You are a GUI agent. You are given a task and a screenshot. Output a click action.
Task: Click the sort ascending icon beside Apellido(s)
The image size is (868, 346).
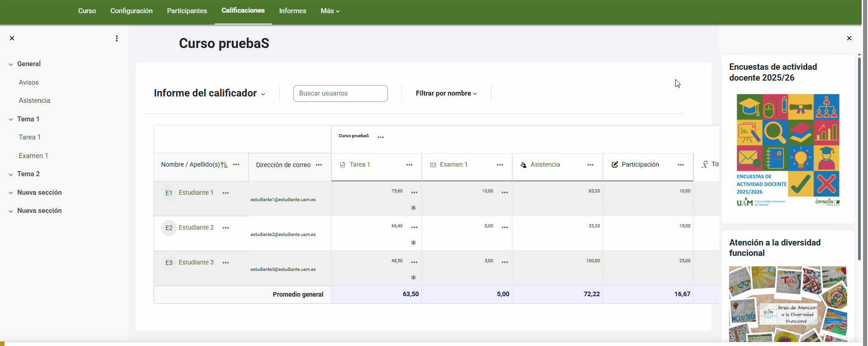pos(224,165)
